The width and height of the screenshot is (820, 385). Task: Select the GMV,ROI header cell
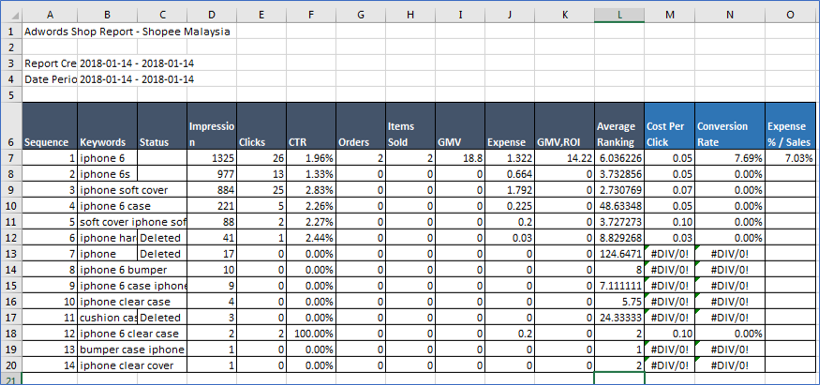pos(564,126)
